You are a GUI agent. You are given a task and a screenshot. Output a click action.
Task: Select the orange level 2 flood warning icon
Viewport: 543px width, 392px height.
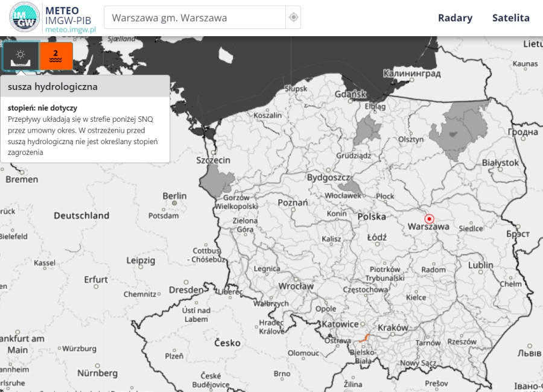pos(56,56)
